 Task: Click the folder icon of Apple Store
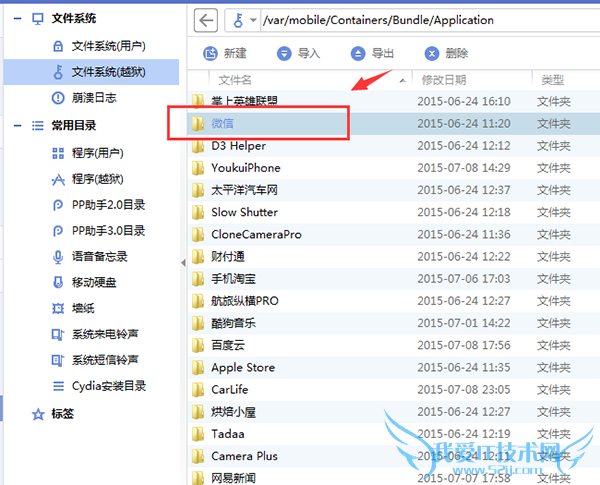(198, 368)
